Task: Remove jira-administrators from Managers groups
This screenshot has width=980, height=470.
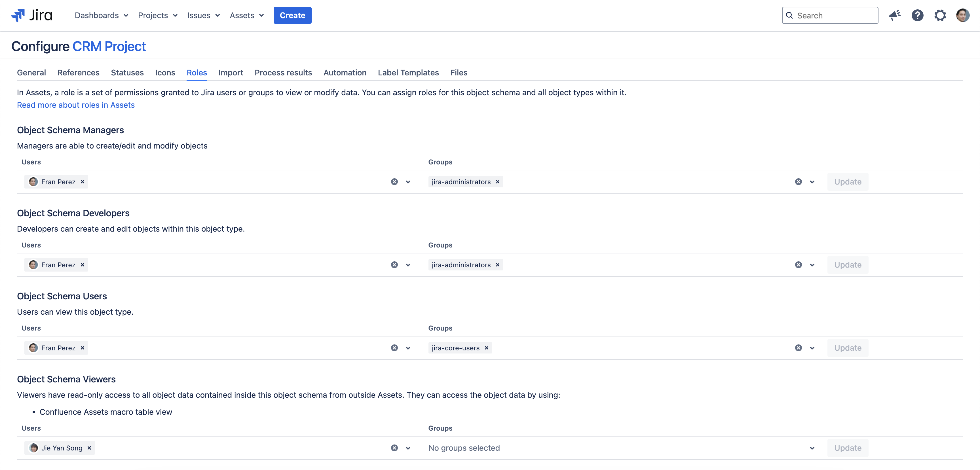Action: 498,182
